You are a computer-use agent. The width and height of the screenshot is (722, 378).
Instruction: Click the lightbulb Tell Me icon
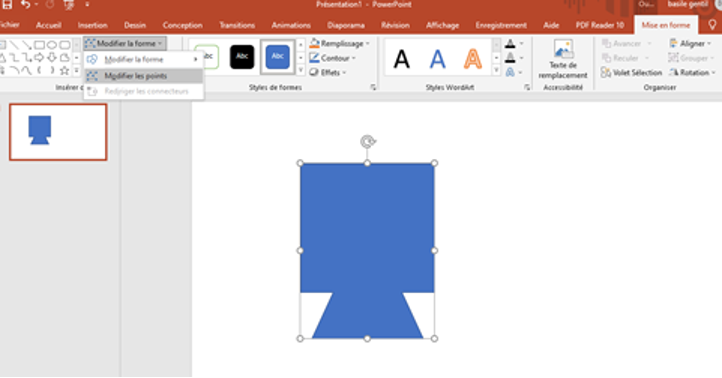coord(712,25)
